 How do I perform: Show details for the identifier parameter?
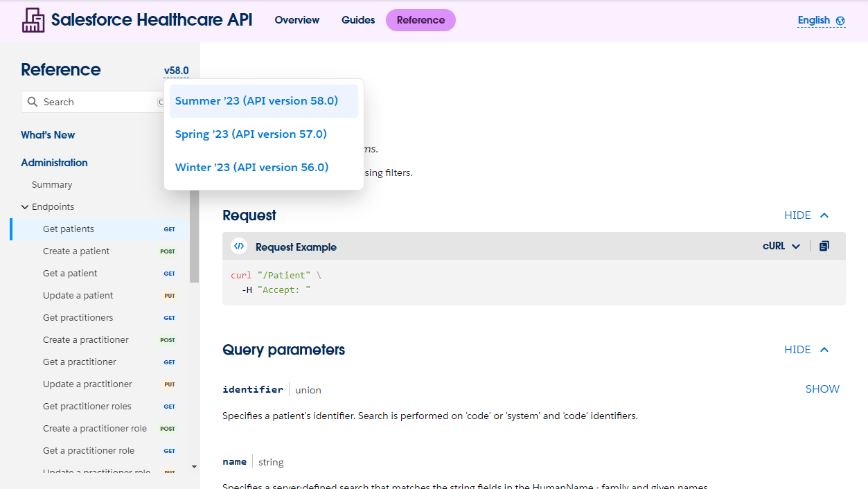(x=822, y=389)
